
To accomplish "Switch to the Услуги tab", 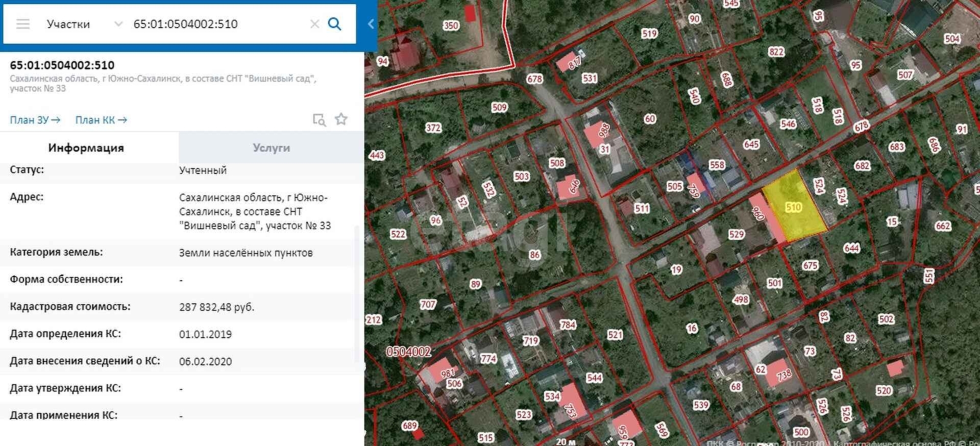I will 271,148.
